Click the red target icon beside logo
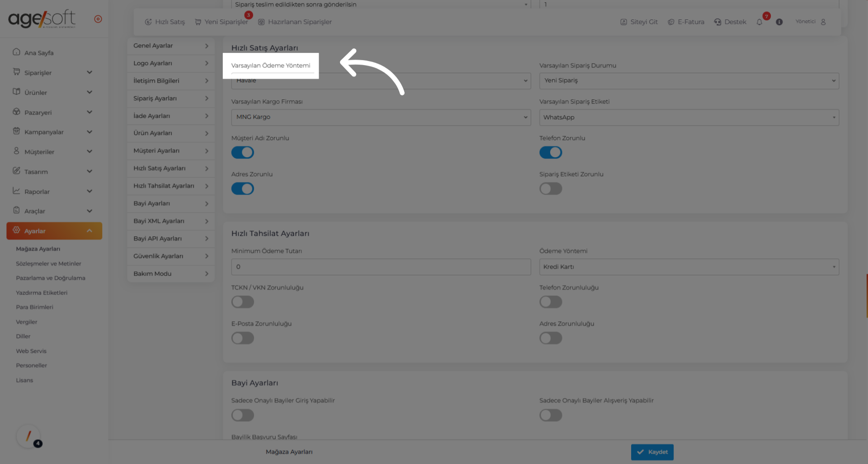868x464 pixels. [x=98, y=19]
